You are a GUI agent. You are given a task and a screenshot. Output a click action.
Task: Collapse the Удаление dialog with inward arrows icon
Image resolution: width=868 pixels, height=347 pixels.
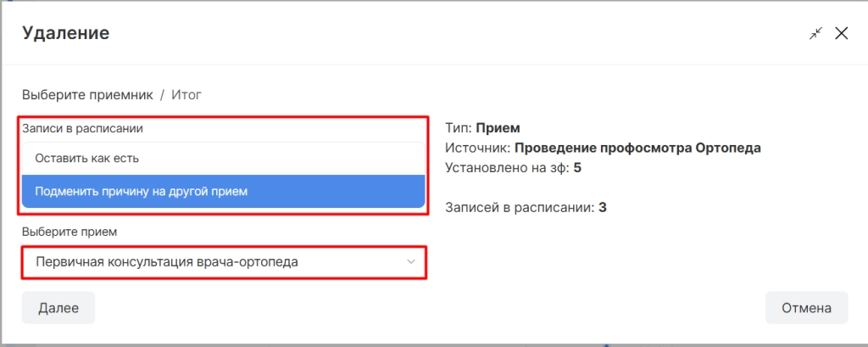coord(815,33)
